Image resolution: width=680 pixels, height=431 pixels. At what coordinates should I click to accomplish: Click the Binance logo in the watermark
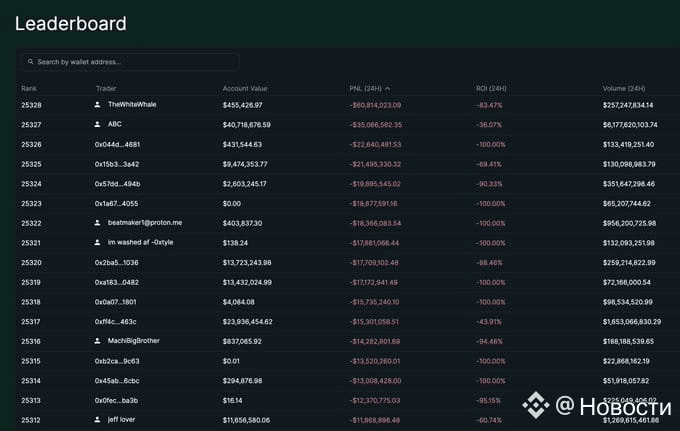(537, 405)
